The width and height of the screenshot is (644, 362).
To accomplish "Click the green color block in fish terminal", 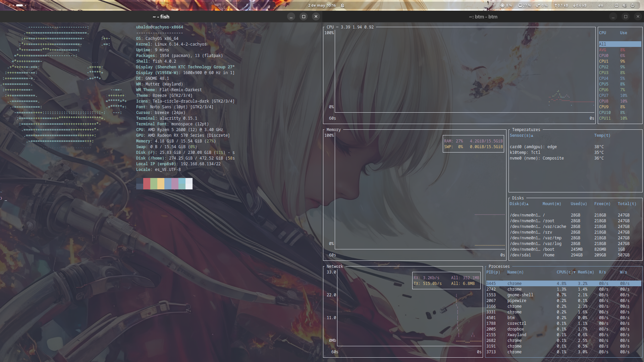I will (x=154, y=184).
